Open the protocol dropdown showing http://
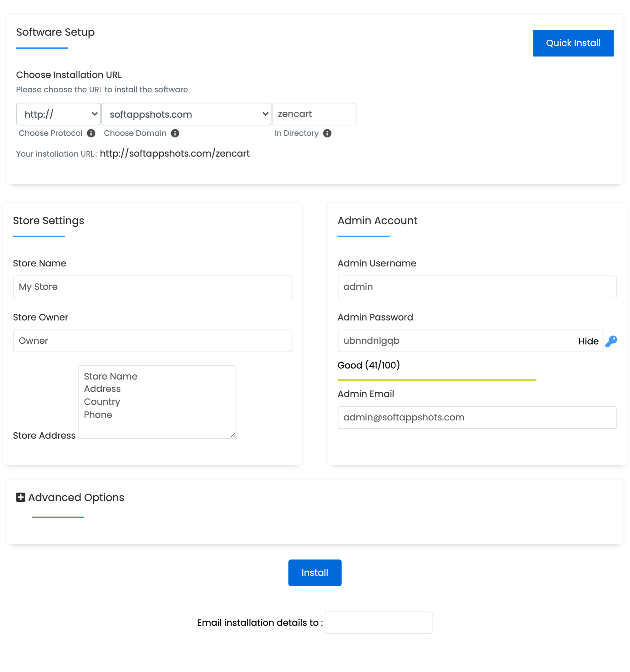Viewport: 630px width, 672px height. tap(58, 114)
